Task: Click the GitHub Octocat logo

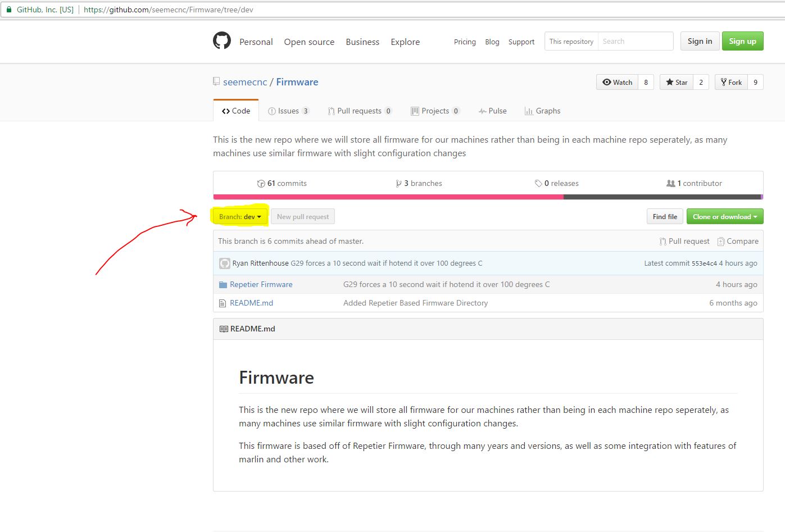Action: point(222,41)
